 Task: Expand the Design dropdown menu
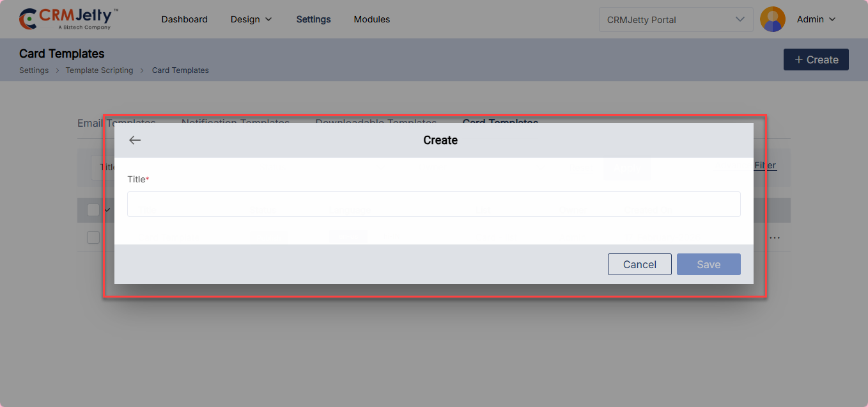coord(251,19)
